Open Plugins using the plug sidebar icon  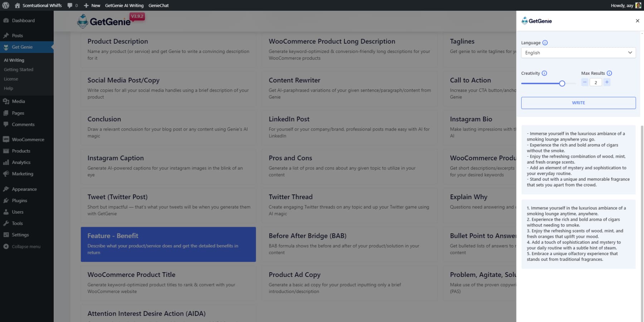6,200
